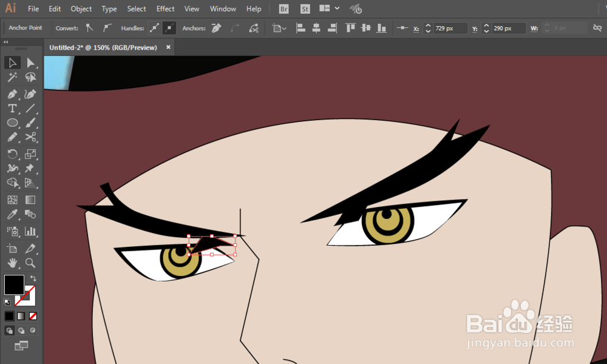
Task: Open the View menu
Action: 192,9
